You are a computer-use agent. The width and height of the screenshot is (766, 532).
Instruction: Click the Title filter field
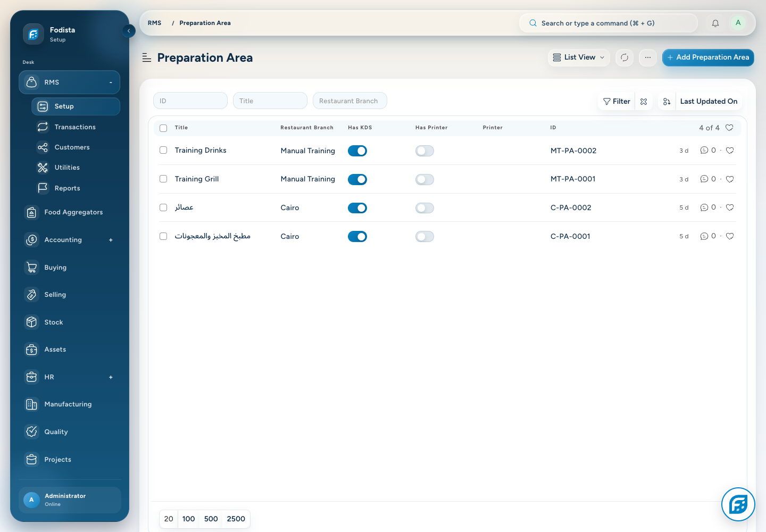click(x=270, y=101)
